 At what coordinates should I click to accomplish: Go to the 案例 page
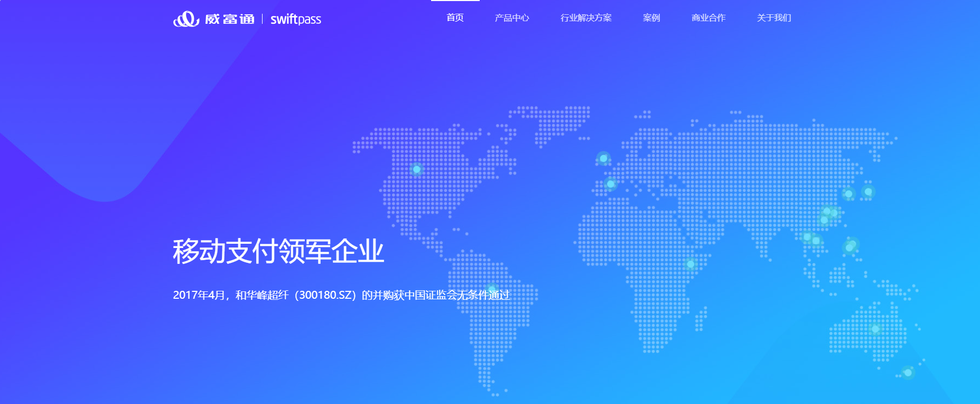(x=651, y=18)
